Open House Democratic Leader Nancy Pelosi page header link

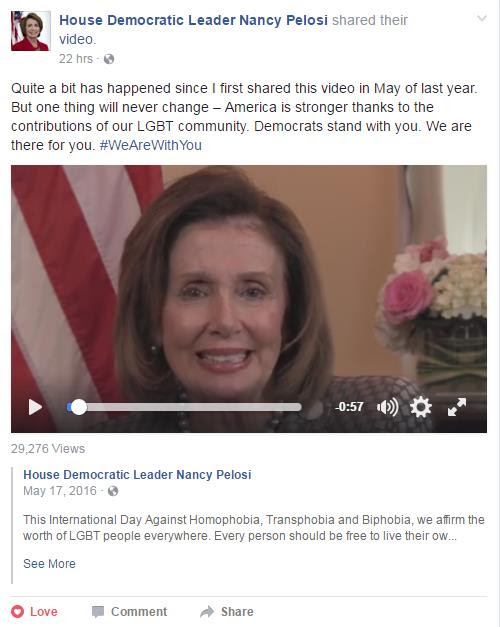coord(193,20)
